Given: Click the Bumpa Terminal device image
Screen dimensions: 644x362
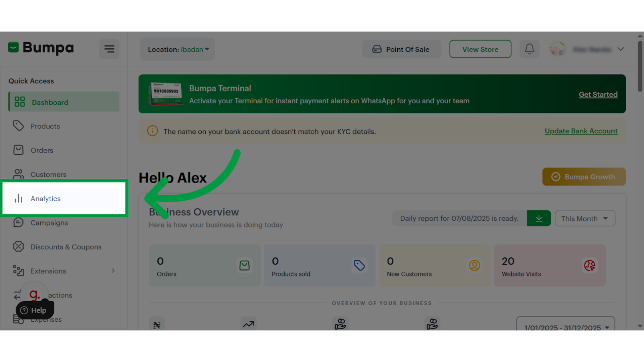Looking at the screenshot, I should (165, 94).
